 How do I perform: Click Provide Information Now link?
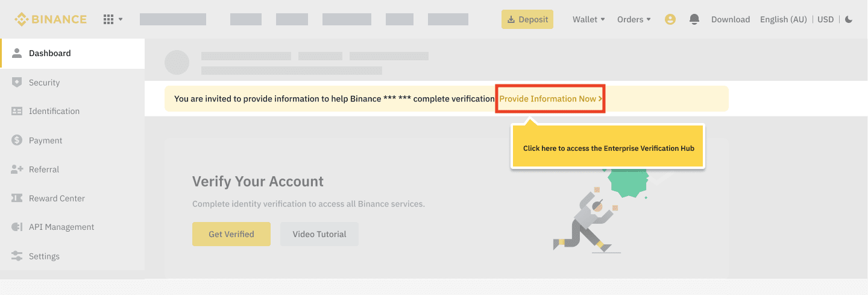[550, 99]
